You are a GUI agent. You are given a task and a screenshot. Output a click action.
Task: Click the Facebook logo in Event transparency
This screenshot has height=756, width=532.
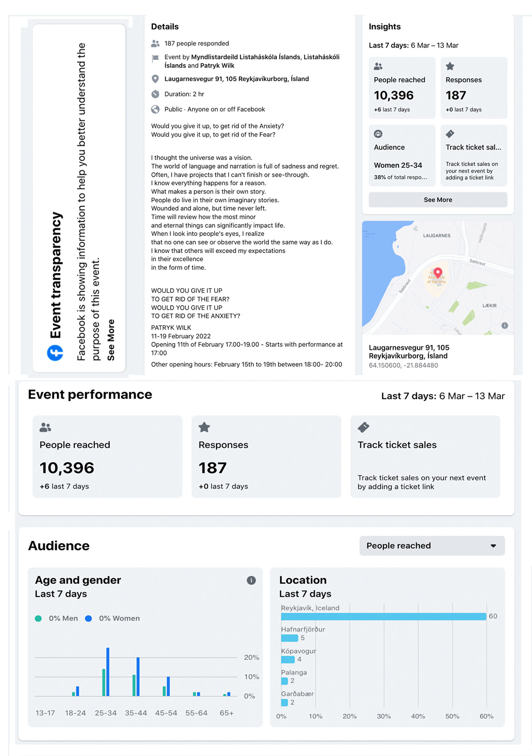click(55, 353)
